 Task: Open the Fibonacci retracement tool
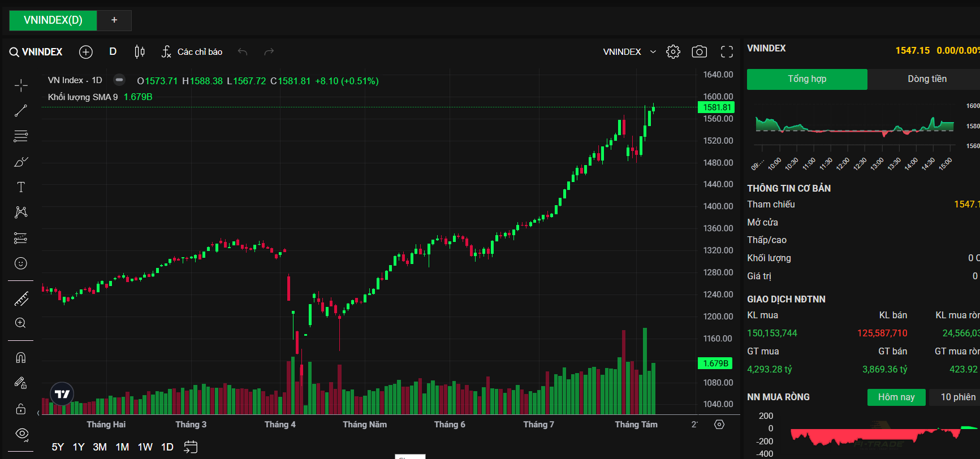21,136
